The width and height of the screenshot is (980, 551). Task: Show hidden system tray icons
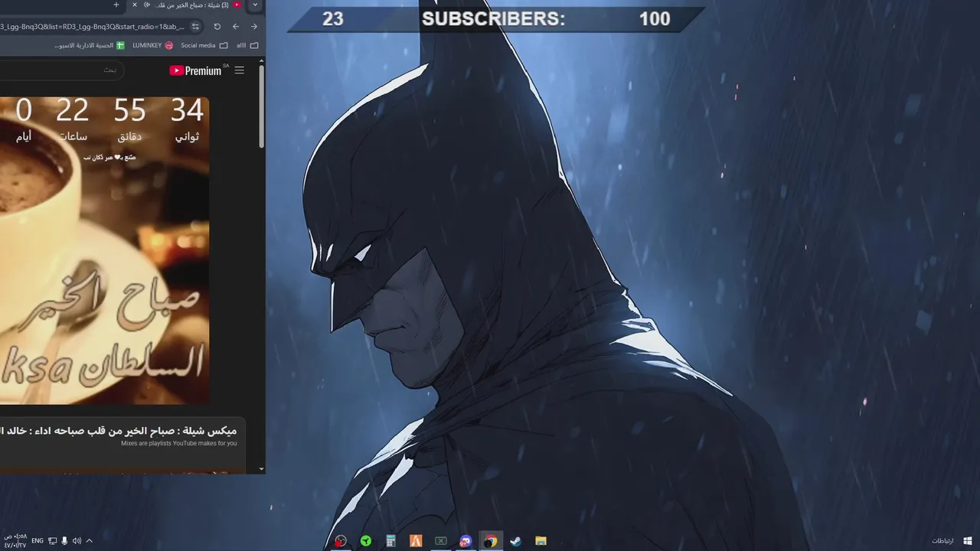point(89,541)
